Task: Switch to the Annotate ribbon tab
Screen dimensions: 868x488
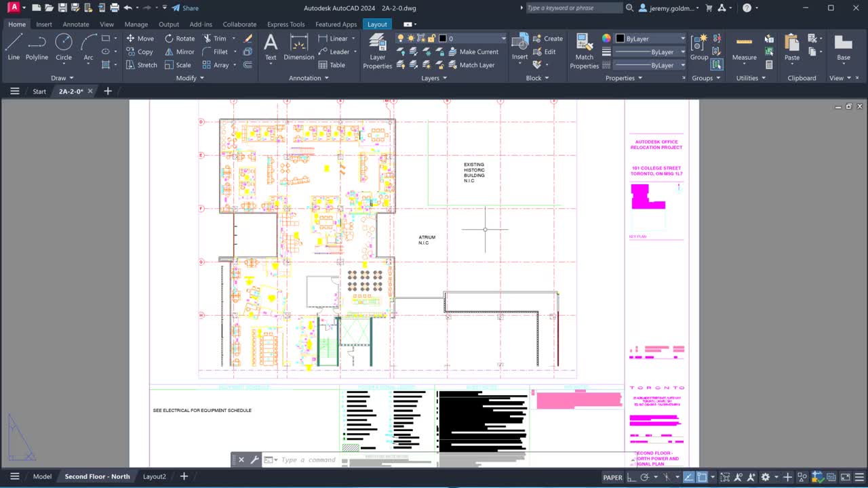Action: point(75,24)
